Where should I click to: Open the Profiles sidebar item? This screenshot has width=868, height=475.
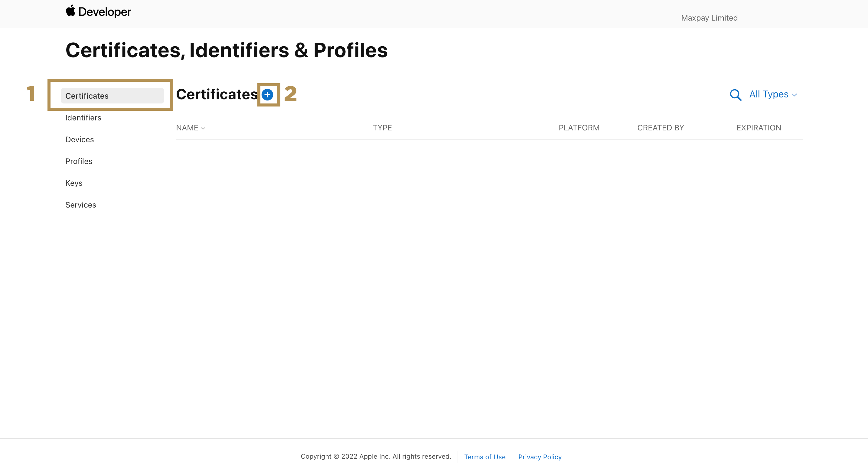point(79,161)
